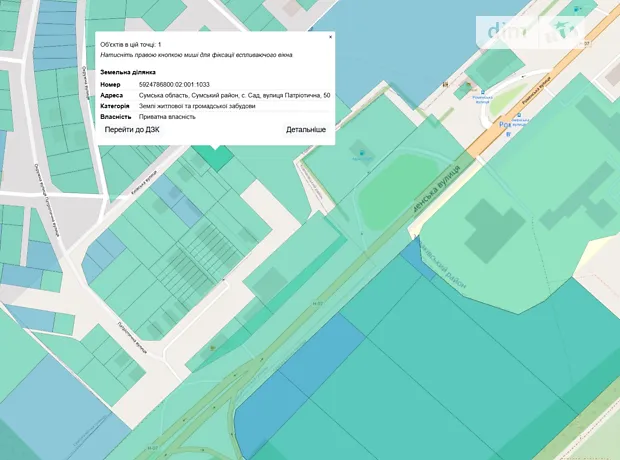The image size is (620, 460).
Task: Click the road number 07 shield
Action: (x=586, y=44)
